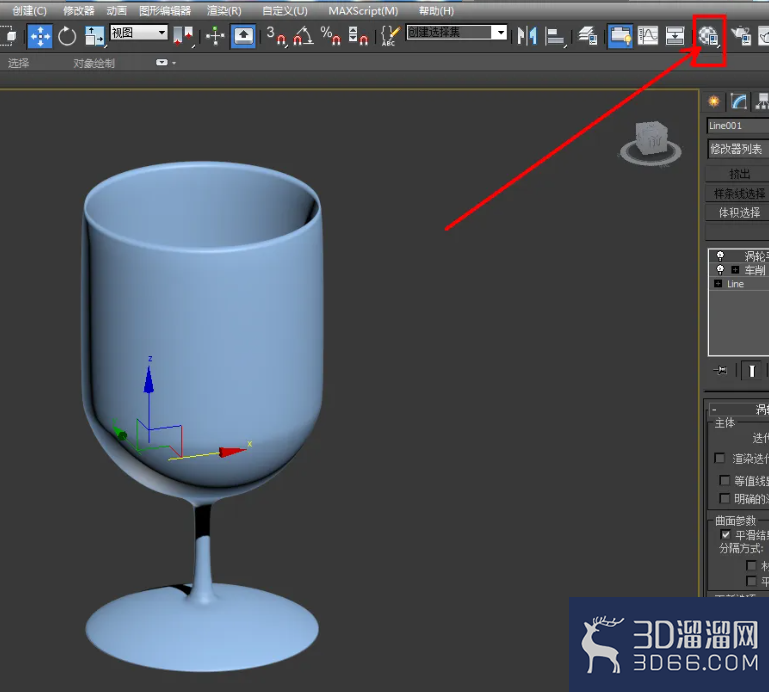Viewport: 769px width, 692px height.
Task: Enable first 分隔方式 checkbox (材质)
Action: 750,565
